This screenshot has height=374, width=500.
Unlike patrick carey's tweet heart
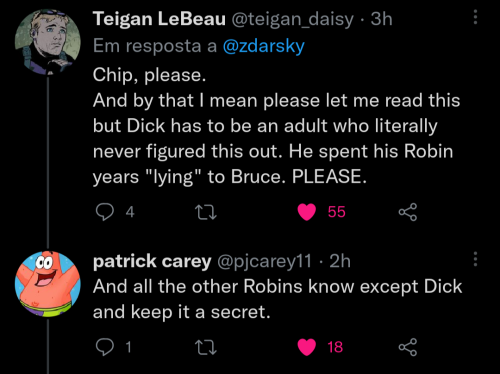pyautogui.click(x=307, y=347)
